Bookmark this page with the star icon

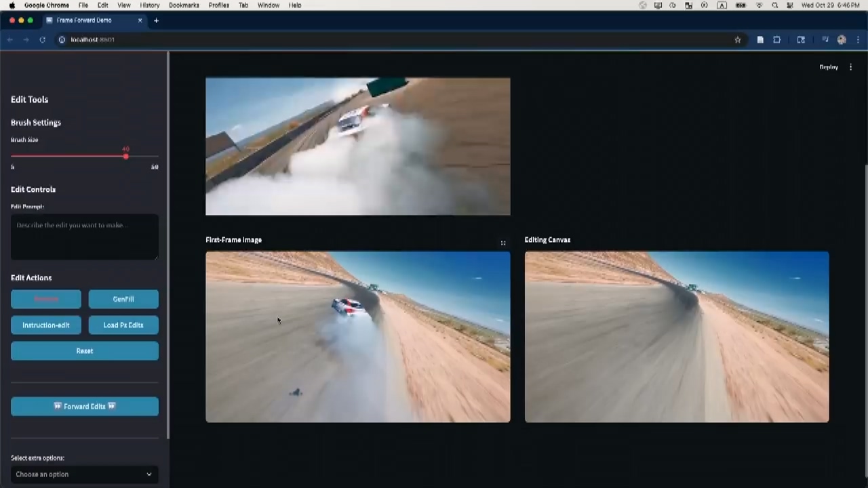coord(738,40)
